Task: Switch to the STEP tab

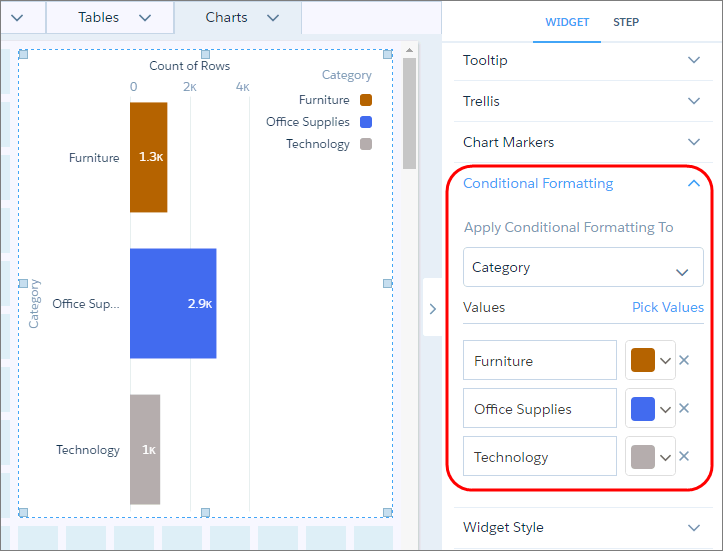Action: [x=626, y=22]
